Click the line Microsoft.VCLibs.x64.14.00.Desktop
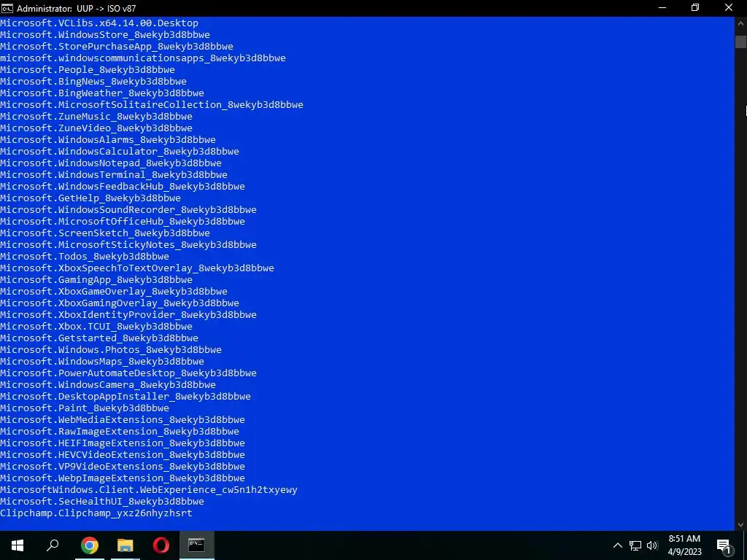 pos(99,23)
